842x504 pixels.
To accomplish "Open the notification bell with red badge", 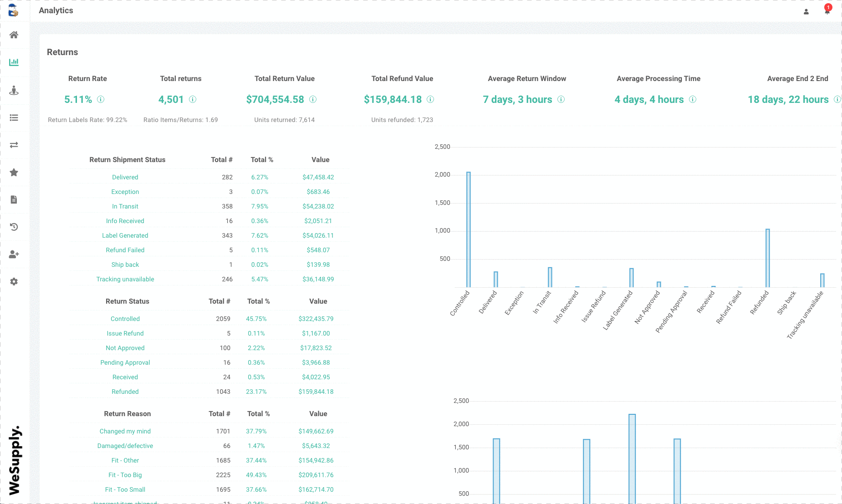I will (x=827, y=10).
